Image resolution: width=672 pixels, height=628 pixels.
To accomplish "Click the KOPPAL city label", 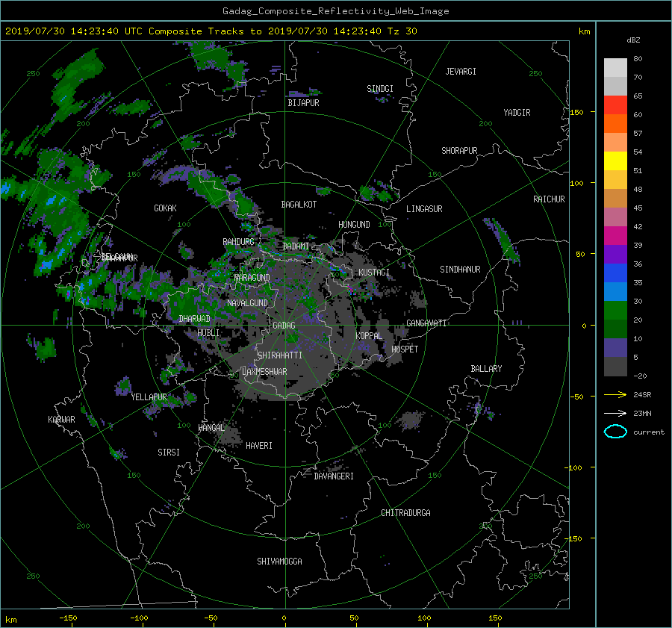I will (369, 336).
